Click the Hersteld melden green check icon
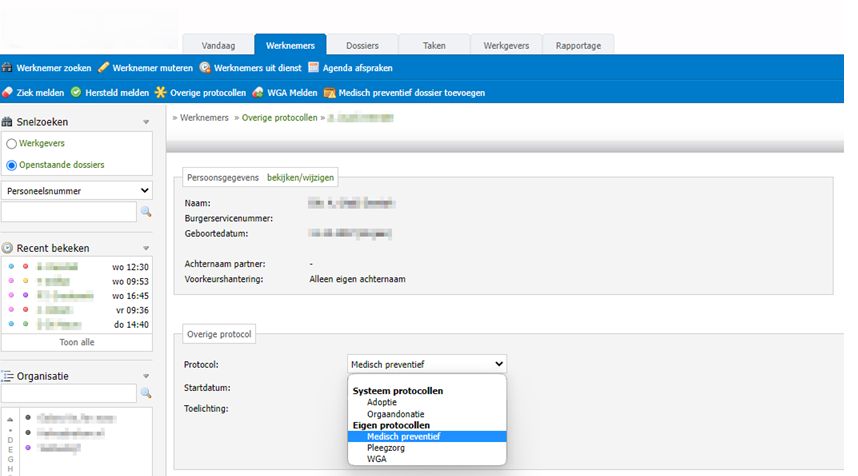The width and height of the screenshot is (858, 476). pos(75,93)
